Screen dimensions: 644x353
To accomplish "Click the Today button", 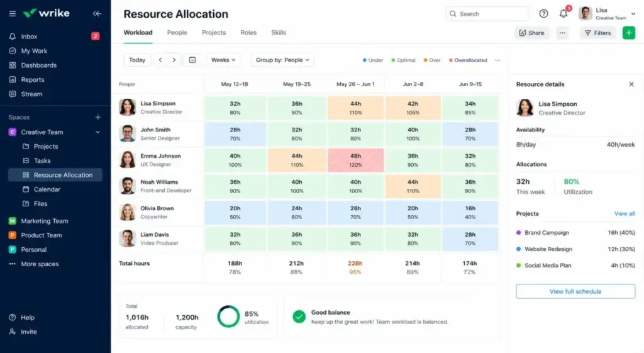I will tap(137, 60).
